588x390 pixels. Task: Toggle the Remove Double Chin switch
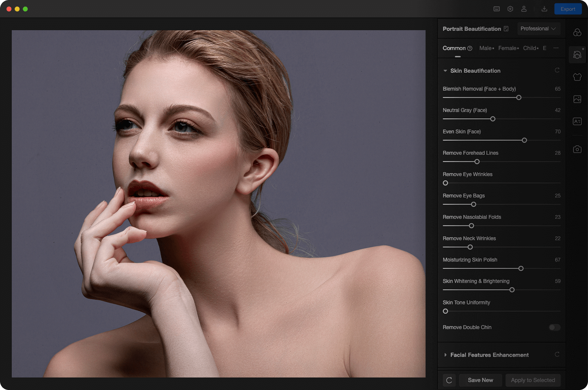coord(554,327)
